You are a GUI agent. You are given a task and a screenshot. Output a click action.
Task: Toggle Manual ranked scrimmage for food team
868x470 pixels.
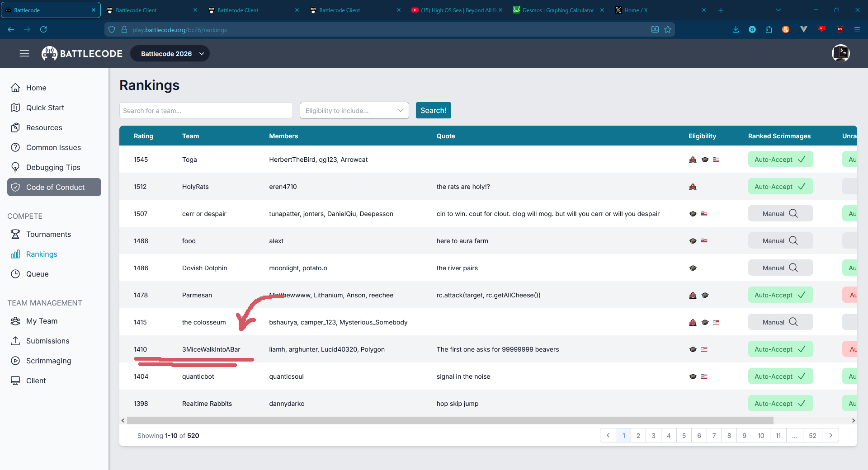click(780, 241)
